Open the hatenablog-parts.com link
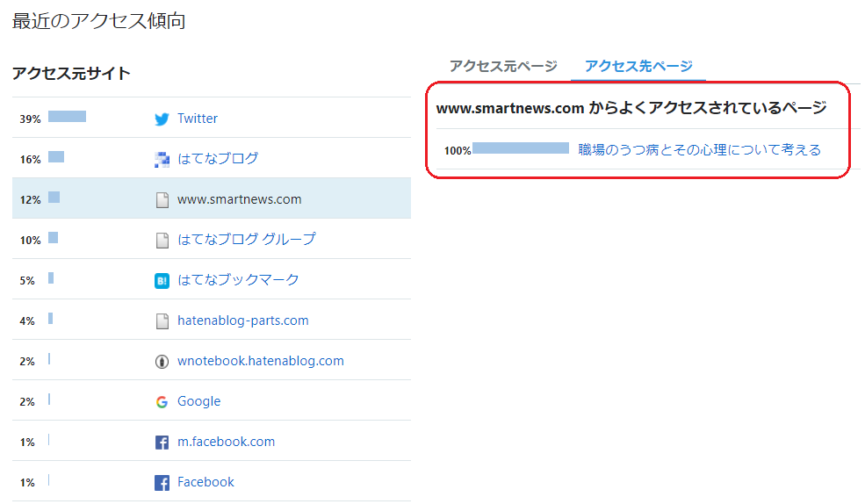865x504 pixels. [242, 320]
